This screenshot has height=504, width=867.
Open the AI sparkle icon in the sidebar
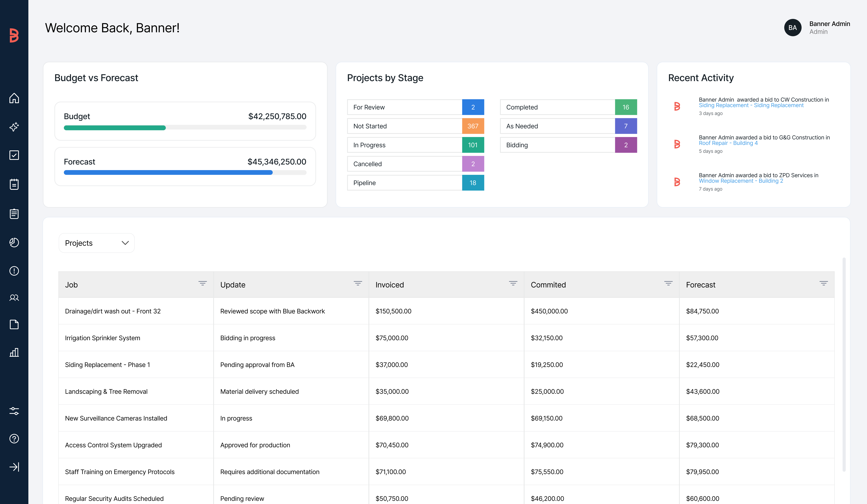click(x=14, y=127)
